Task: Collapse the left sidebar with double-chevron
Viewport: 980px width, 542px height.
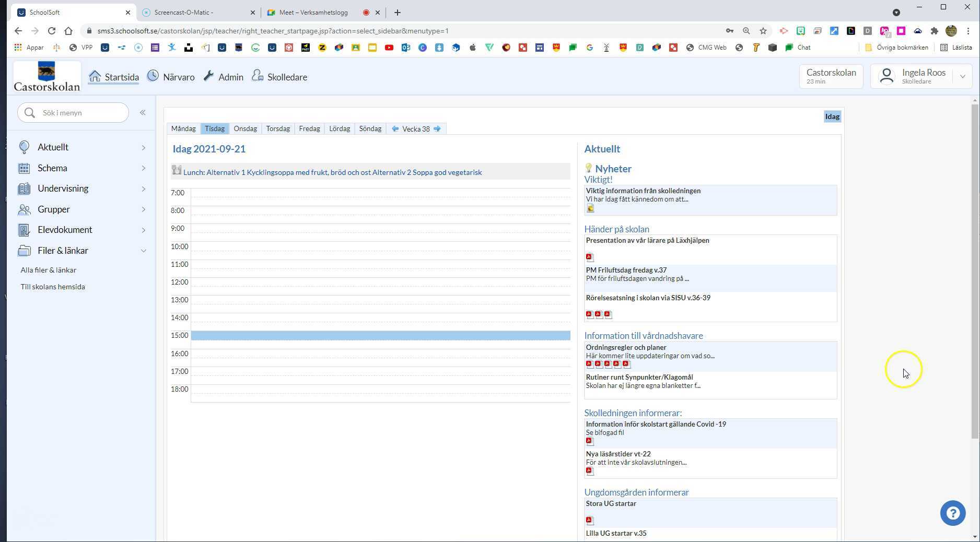Action: 143,112
